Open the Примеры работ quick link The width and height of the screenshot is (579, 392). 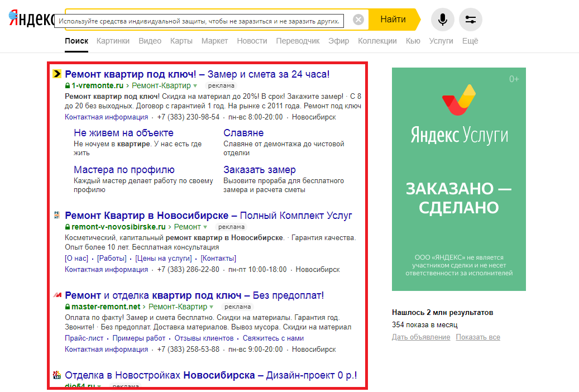click(x=139, y=338)
